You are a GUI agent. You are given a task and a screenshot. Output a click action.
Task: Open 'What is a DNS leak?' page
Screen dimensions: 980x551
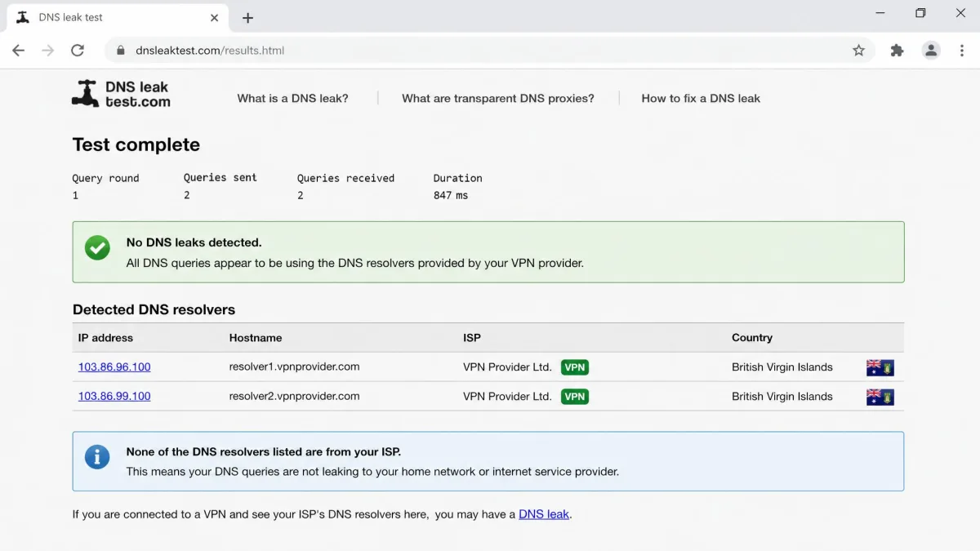292,98
